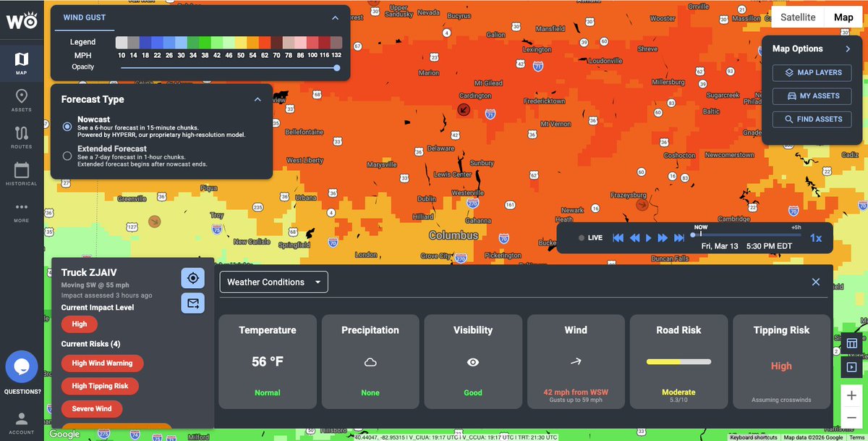Open Map Layers
Image resolution: width=868 pixels, height=441 pixels.
(812, 72)
